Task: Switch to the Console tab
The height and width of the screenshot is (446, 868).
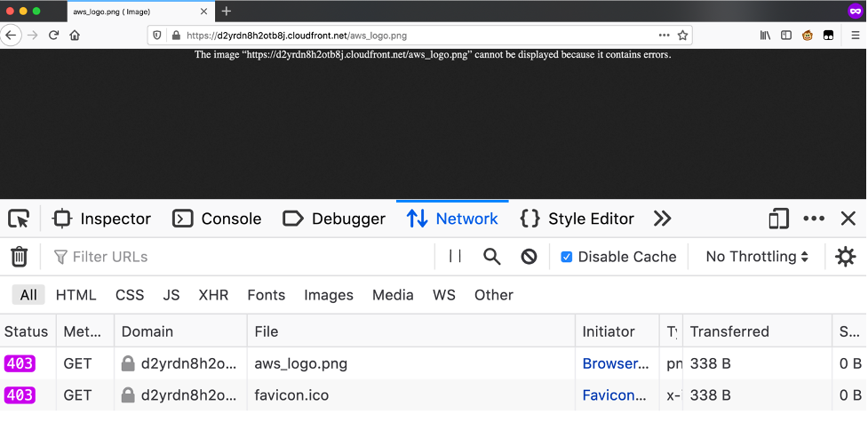Action: (217, 219)
